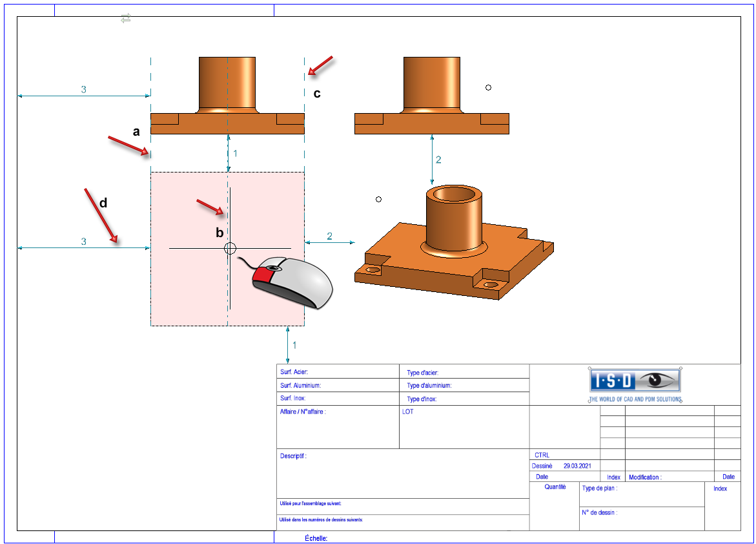Click the horizontal dimension 2 right of the pink area
This screenshot has height=544, width=756.
coord(329,236)
